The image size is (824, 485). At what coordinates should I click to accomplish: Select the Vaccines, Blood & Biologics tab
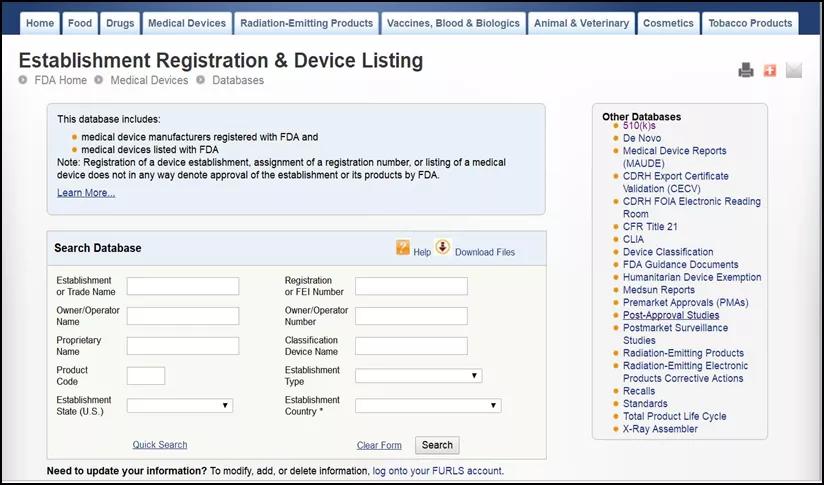(454, 23)
